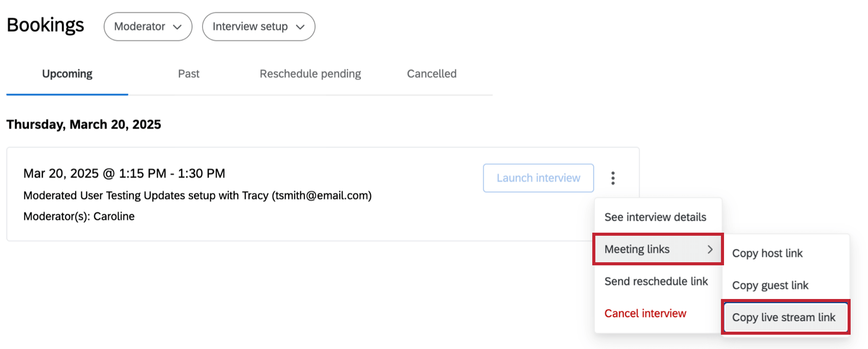Expand the Meeting links submenu
Image resolution: width=868 pixels, height=349 pixels.
(658, 250)
